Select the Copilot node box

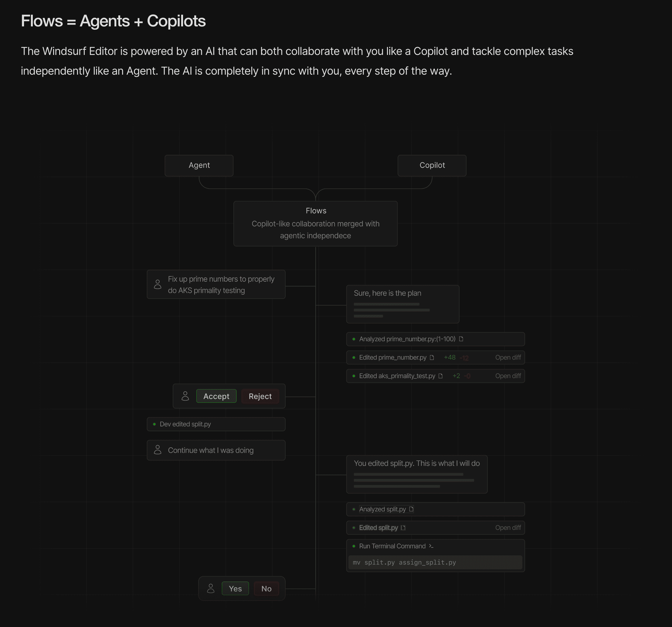[x=432, y=165]
